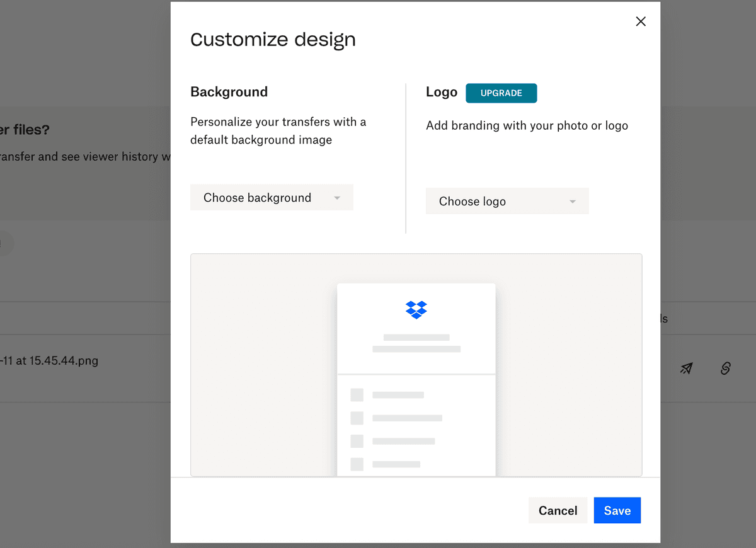756x548 pixels.
Task: Open the Choose logo dropdown
Action: (507, 201)
